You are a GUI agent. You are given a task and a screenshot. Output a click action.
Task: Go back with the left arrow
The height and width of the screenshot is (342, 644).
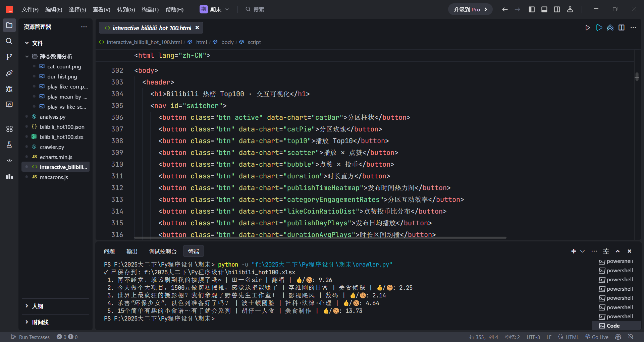point(505,9)
